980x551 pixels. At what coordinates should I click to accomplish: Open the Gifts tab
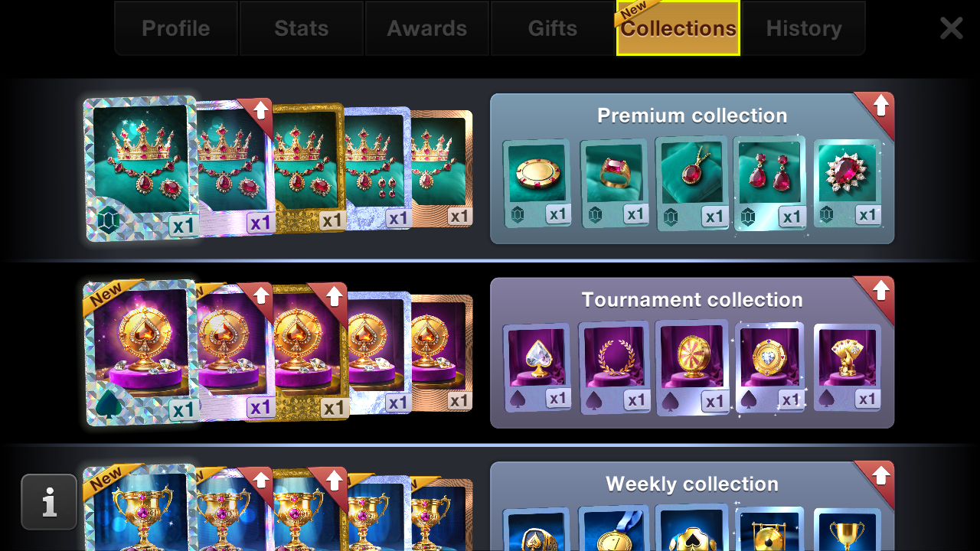[553, 28]
